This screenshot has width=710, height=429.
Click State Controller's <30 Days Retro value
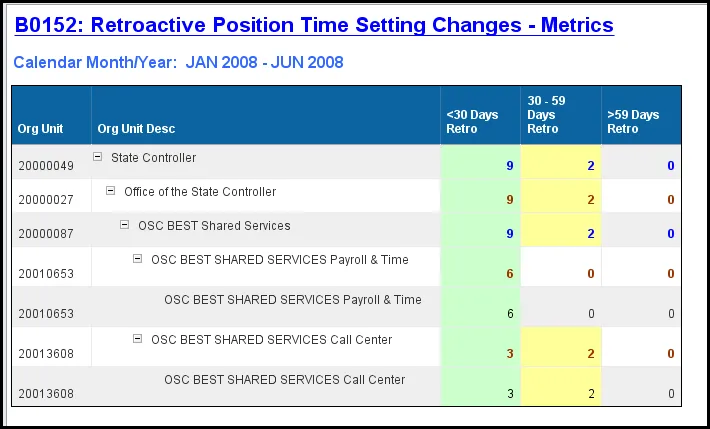pyautogui.click(x=510, y=166)
